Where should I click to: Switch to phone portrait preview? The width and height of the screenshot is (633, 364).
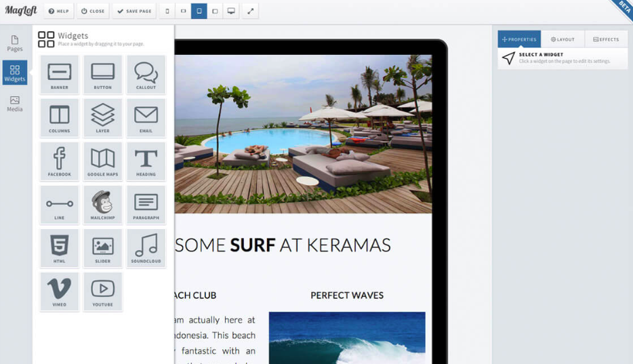[x=167, y=12]
